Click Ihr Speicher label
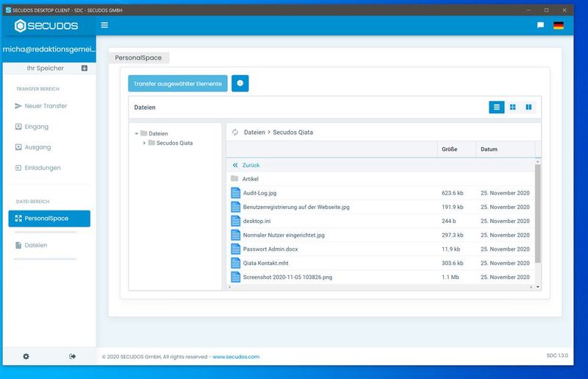 pos(46,68)
